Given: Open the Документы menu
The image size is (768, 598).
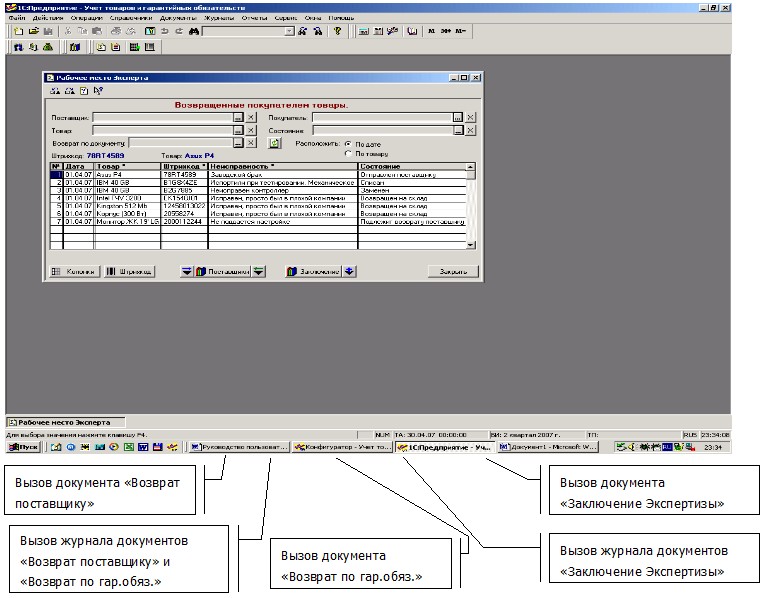Looking at the screenshot, I should pyautogui.click(x=176, y=18).
